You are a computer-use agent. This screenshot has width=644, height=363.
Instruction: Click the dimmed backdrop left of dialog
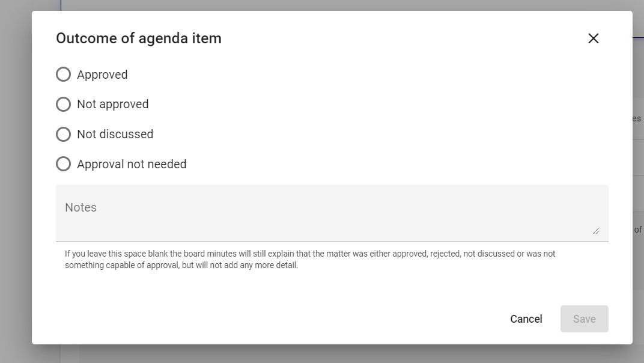point(16,180)
